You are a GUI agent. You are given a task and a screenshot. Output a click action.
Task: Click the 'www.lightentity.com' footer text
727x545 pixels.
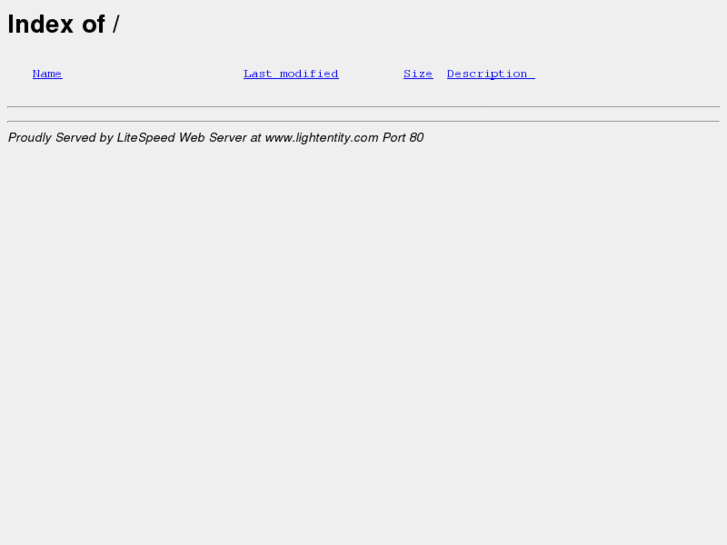(x=322, y=138)
